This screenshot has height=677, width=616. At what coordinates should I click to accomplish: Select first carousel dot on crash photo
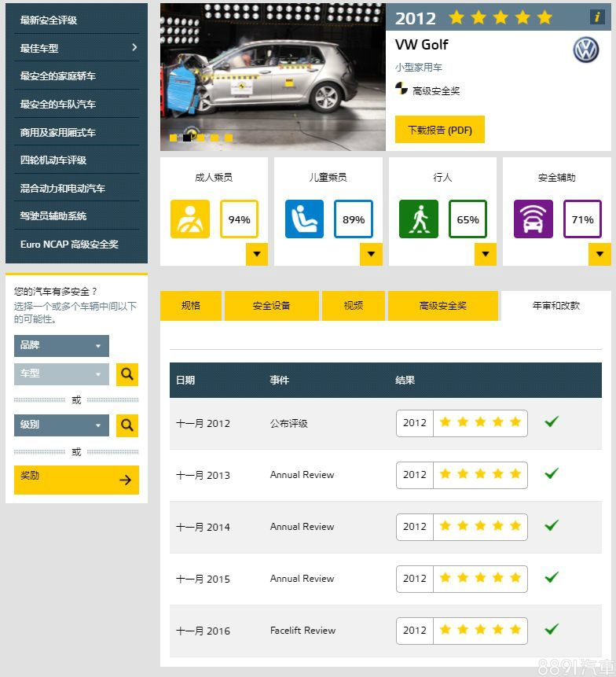click(x=173, y=138)
